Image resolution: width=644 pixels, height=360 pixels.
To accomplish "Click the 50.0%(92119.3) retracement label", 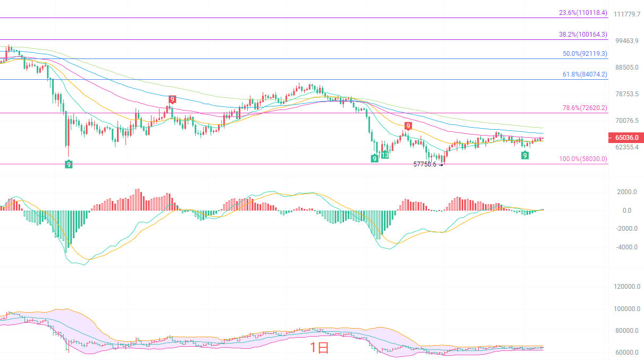I will click(585, 54).
